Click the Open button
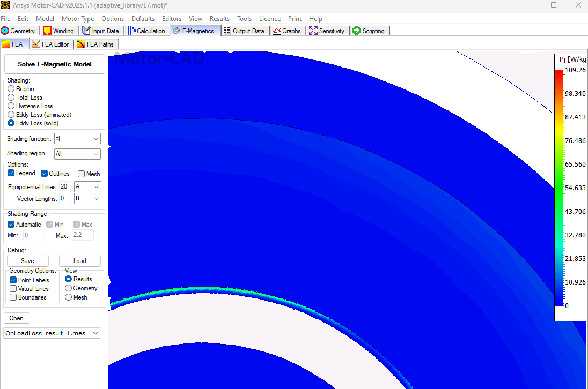 click(x=17, y=318)
